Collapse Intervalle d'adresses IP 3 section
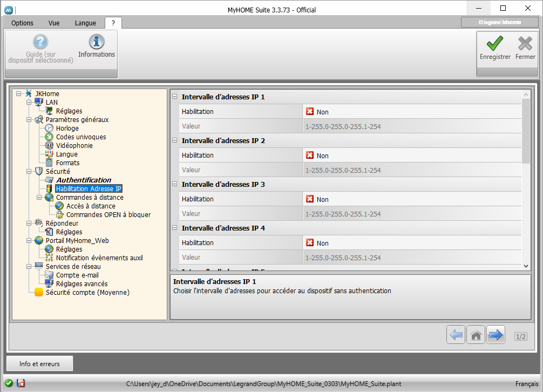Viewport: 543px width, 392px height. click(175, 184)
